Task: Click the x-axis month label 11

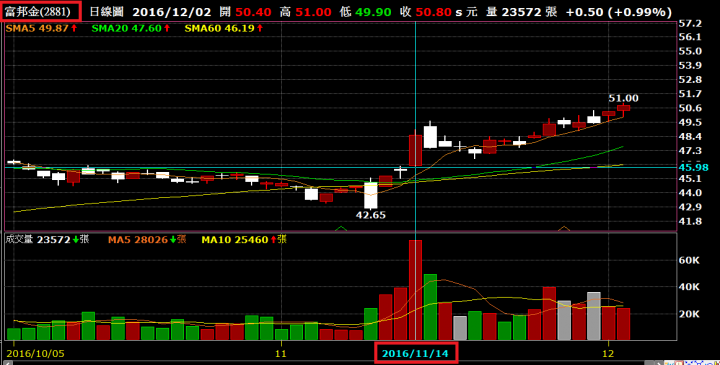Action: coord(281,354)
